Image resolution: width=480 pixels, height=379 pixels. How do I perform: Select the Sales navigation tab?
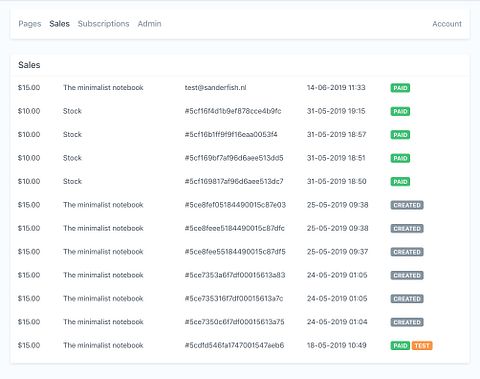tap(59, 24)
